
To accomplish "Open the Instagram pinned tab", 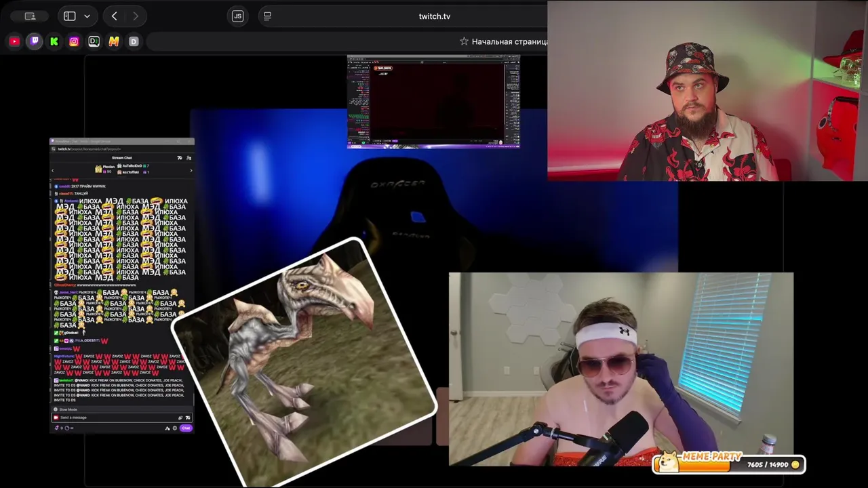I will (x=74, y=41).
